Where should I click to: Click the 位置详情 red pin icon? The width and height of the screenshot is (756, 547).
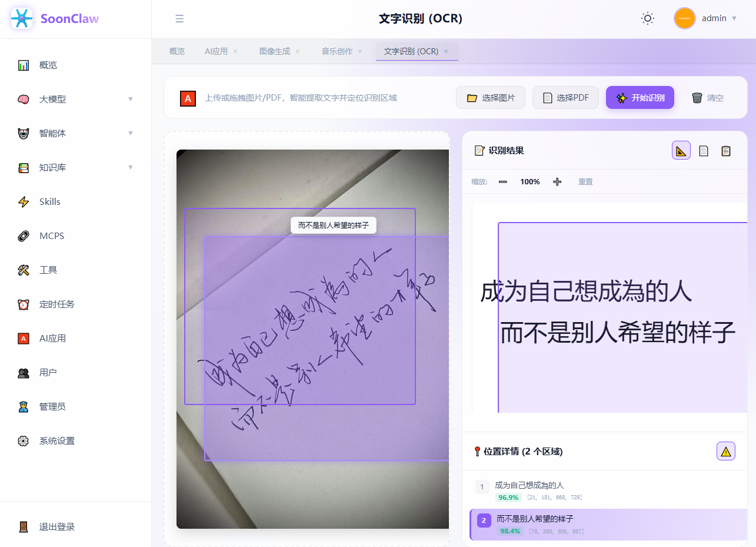pyautogui.click(x=477, y=452)
